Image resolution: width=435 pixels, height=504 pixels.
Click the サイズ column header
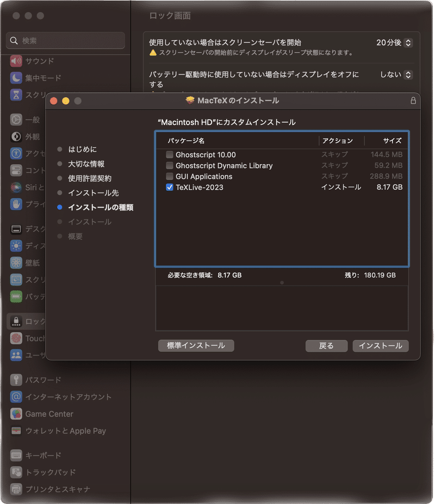pos(392,140)
